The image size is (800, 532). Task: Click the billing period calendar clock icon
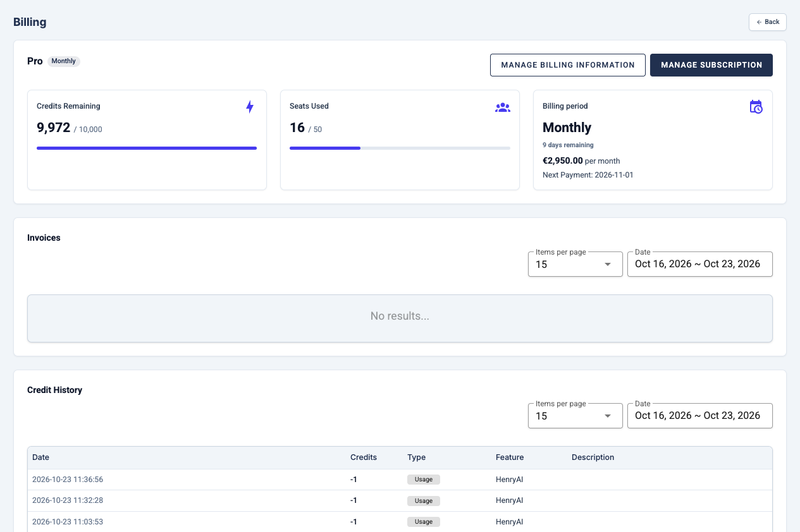[x=756, y=107]
